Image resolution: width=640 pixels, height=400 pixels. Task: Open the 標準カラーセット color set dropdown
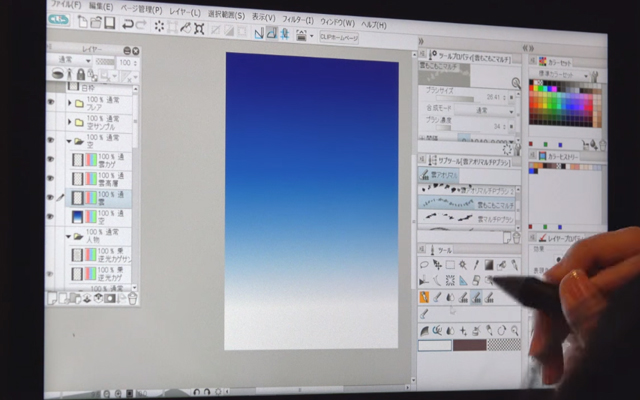pyautogui.click(x=563, y=73)
